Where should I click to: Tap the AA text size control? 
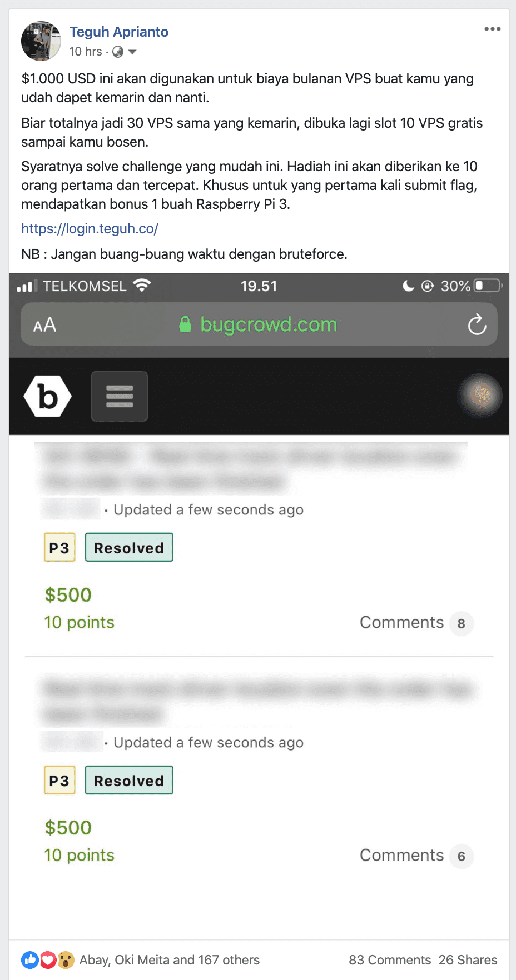click(44, 324)
